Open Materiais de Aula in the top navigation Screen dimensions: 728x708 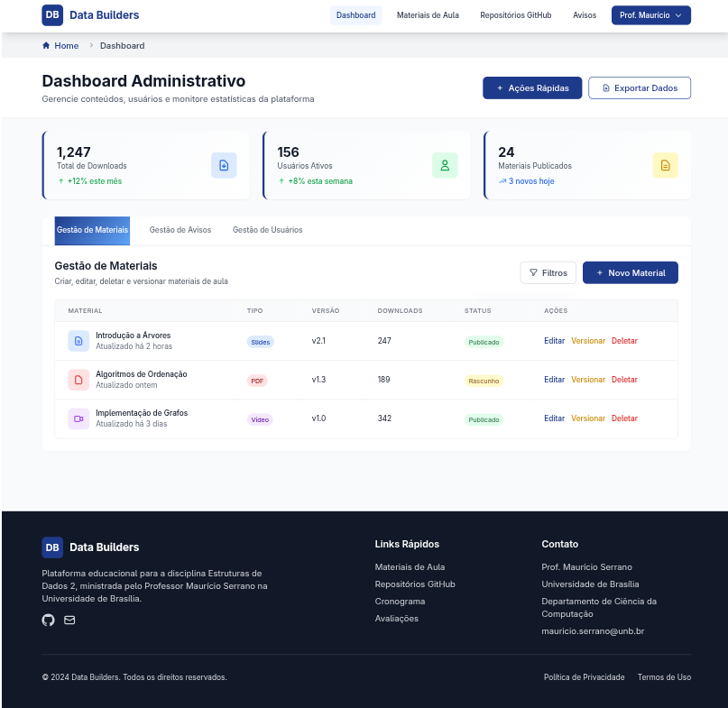pyautogui.click(x=428, y=15)
